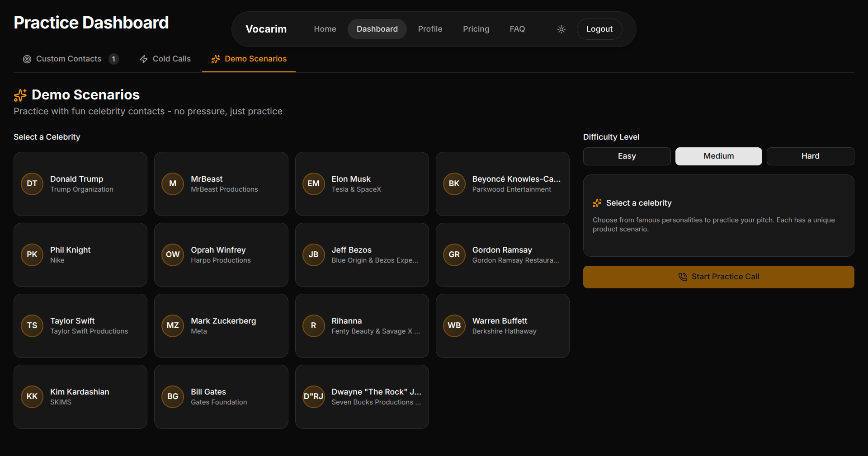The height and width of the screenshot is (456, 868).
Task: Click the Fenty Beauty & Savage X text
Action: click(x=376, y=331)
